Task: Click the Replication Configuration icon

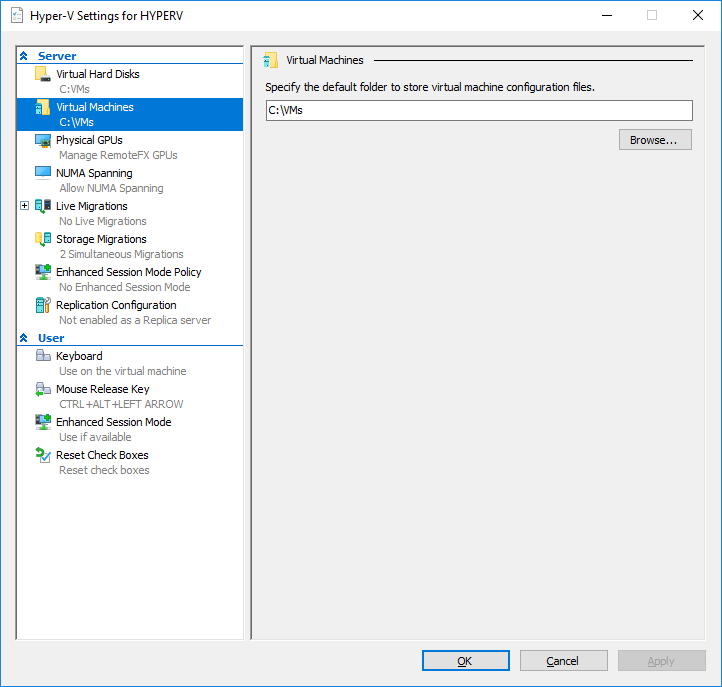Action: [43, 305]
